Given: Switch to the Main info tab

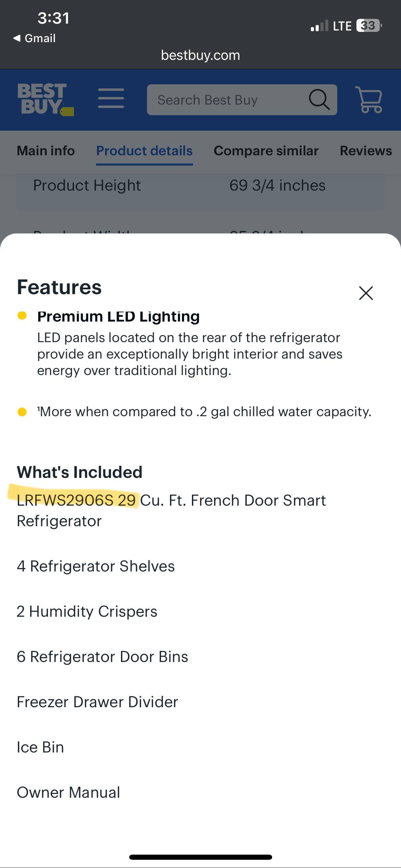Looking at the screenshot, I should [x=46, y=151].
